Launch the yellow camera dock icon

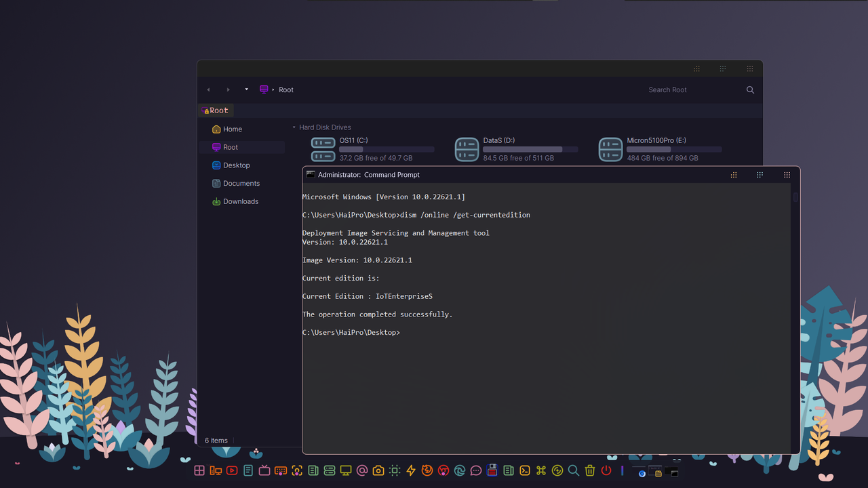pyautogui.click(x=378, y=470)
